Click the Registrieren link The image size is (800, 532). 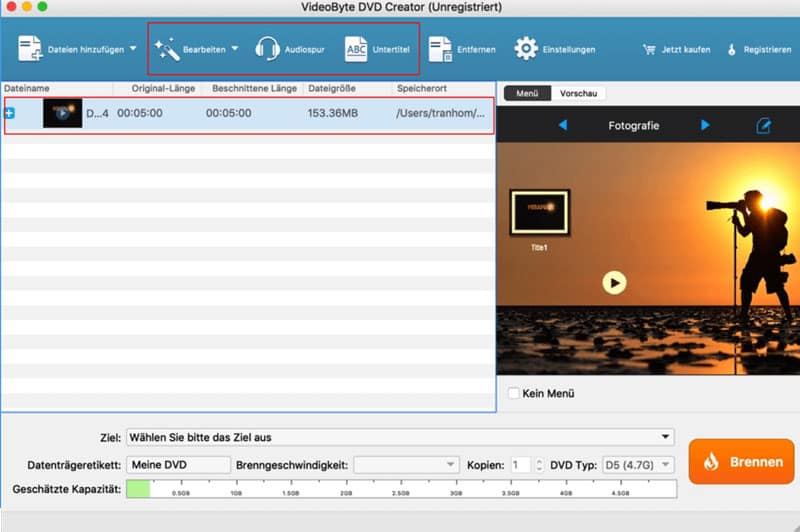(767, 49)
